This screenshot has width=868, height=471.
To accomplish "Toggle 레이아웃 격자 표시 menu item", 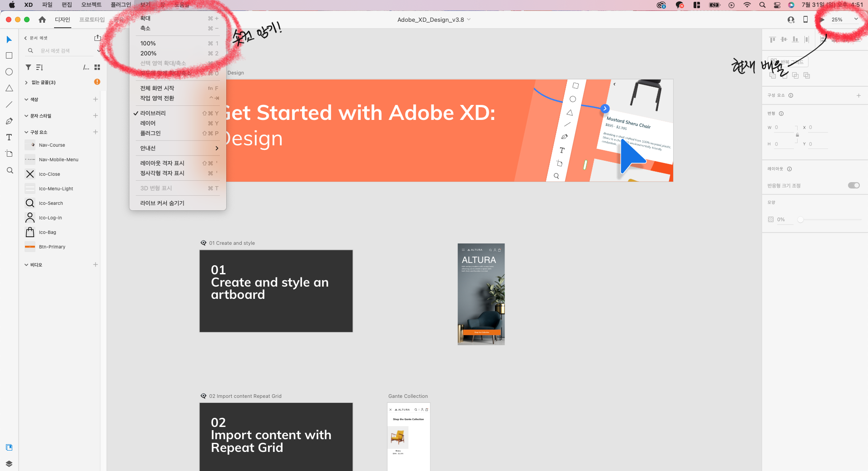I will [178, 163].
